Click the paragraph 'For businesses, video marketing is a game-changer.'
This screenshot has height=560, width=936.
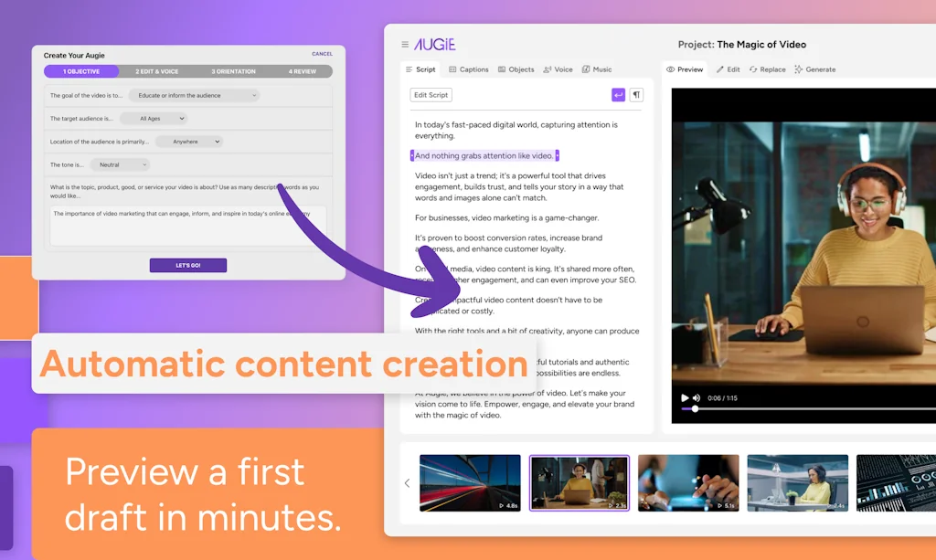coord(506,218)
